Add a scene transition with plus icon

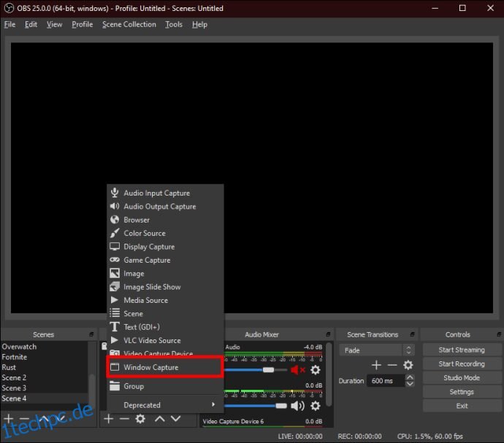coord(376,365)
